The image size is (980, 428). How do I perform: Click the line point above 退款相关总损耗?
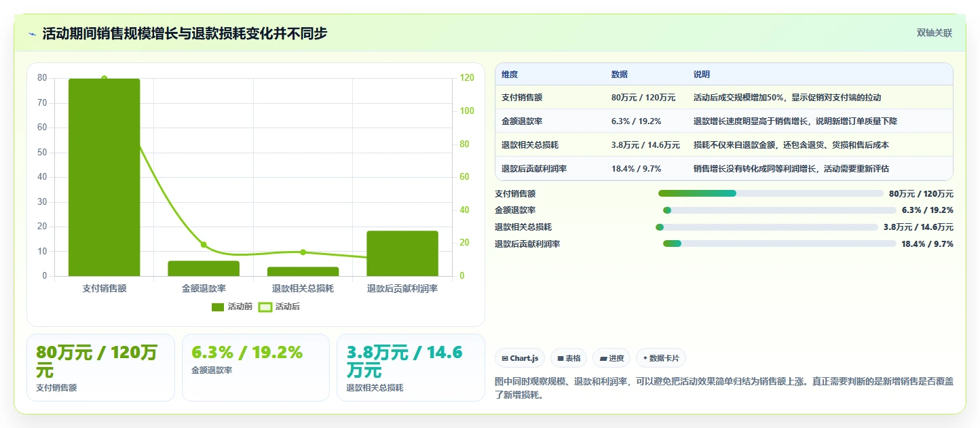pyautogui.click(x=303, y=252)
